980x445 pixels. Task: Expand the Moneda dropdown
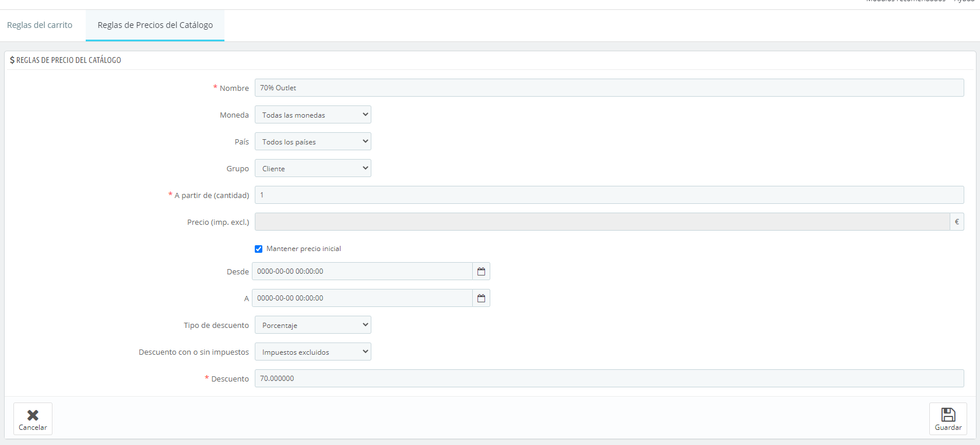pos(312,115)
